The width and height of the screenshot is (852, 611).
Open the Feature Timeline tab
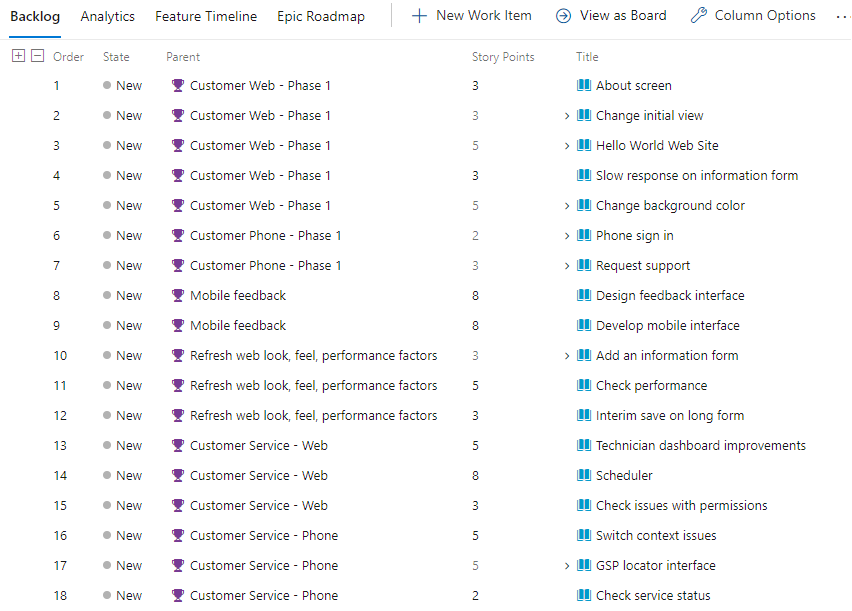point(206,16)
